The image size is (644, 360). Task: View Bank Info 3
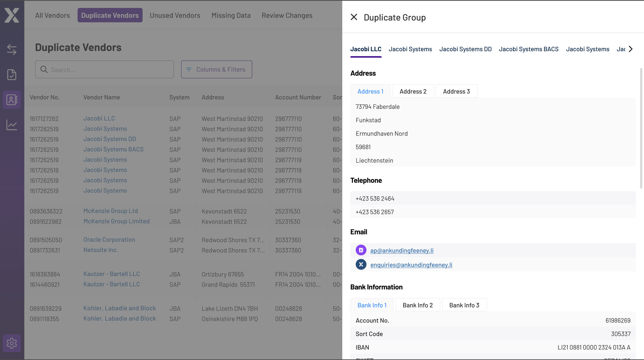click(x=464, y=305)
